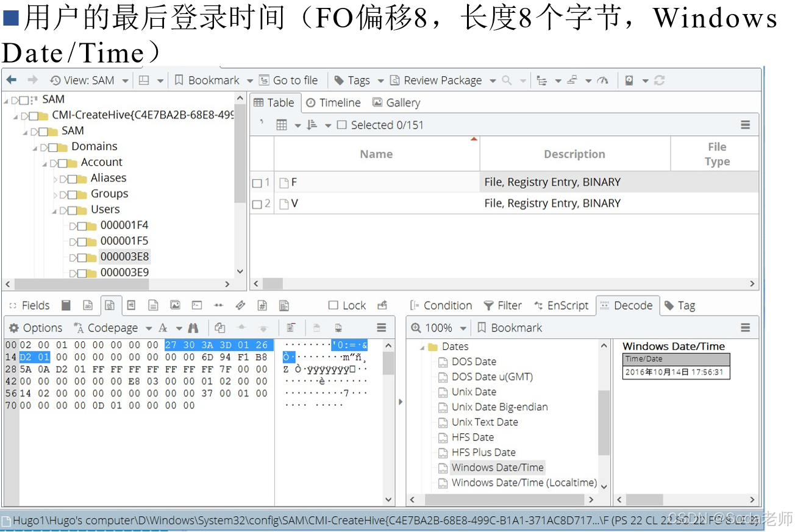
Task: Click the grayed magnifier icon after Review Package
Action: tap(507, 80)
